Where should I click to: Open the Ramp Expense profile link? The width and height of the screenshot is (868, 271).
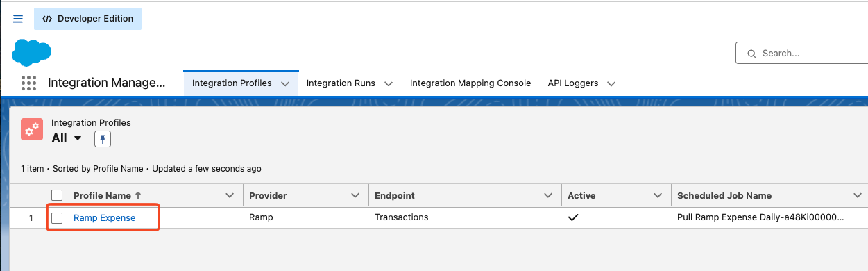105,217
